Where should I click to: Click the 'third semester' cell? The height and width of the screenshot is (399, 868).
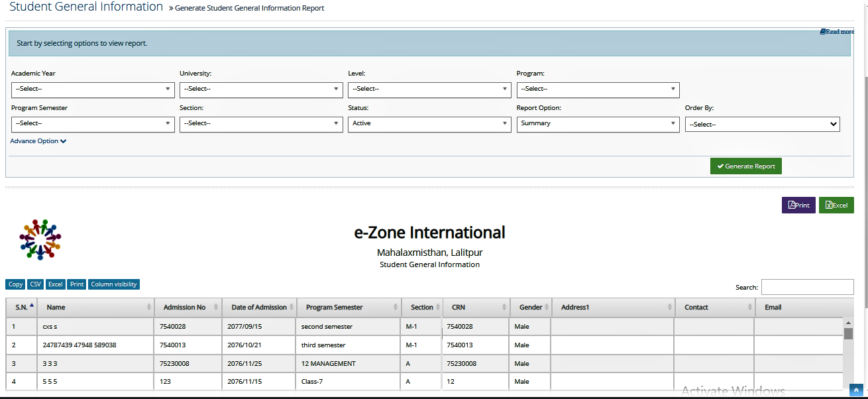(349, 345)
